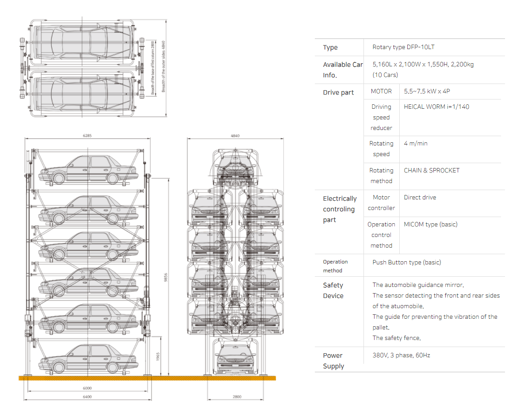524x420 pixels.
Task: Select "Push Button type (basic)" text
Action: point(406,262)
